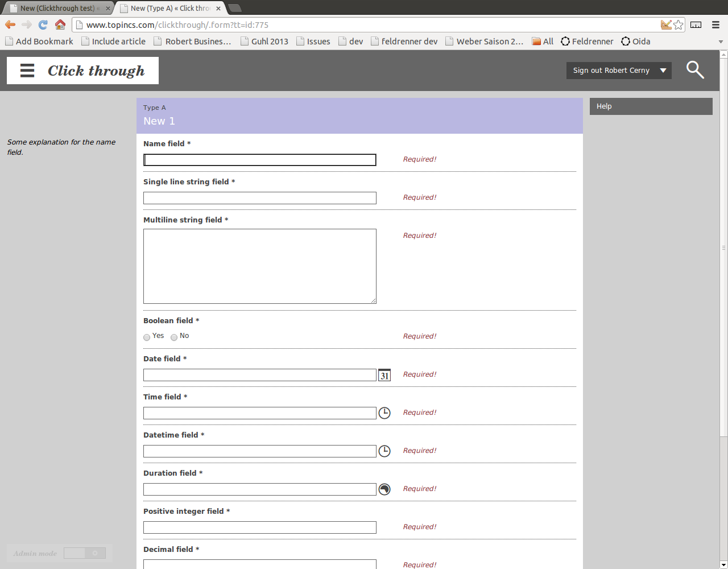
Task: Open the Help panel
Action: 651,106
